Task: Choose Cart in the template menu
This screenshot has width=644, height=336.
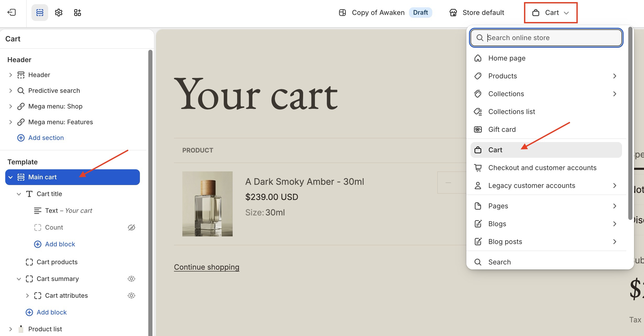Action: click(x=546, y=150)
